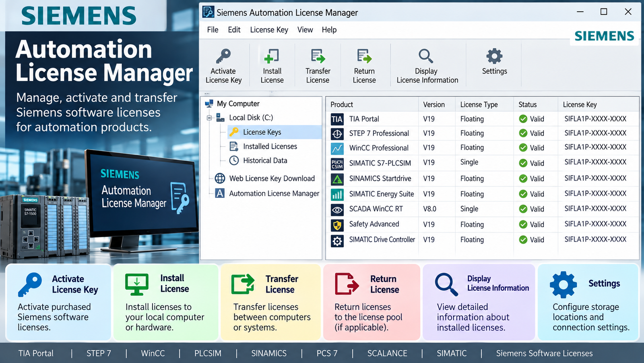This screenshot has height=363, width=644.
Task: Click the Install License toolbar icon
Action: tap(272, 56)
